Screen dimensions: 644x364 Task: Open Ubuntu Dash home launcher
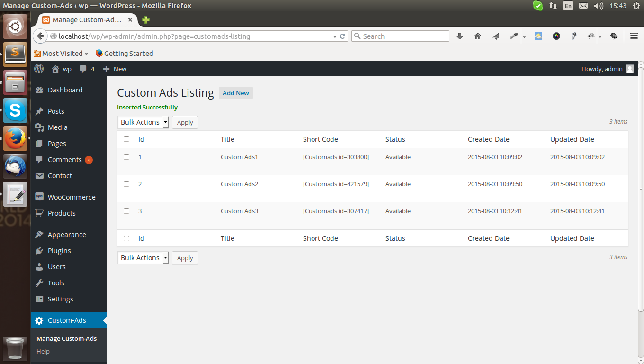15,27
